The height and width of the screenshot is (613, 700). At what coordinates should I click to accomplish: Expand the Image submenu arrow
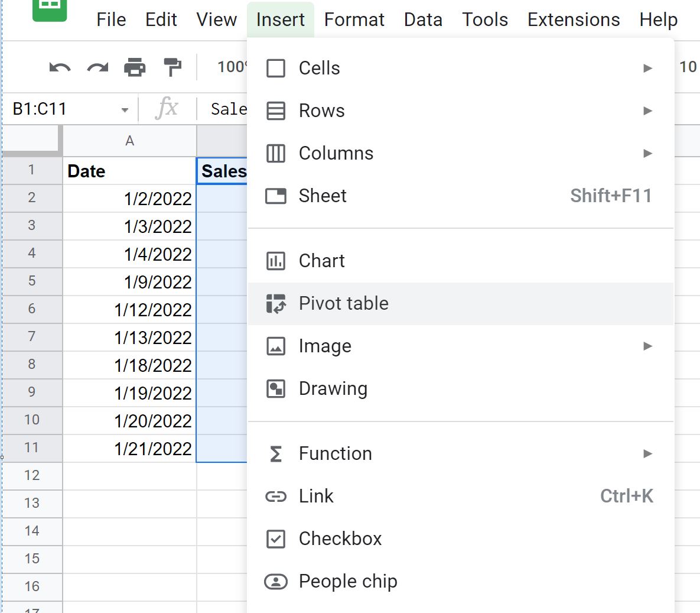(647, 346)
